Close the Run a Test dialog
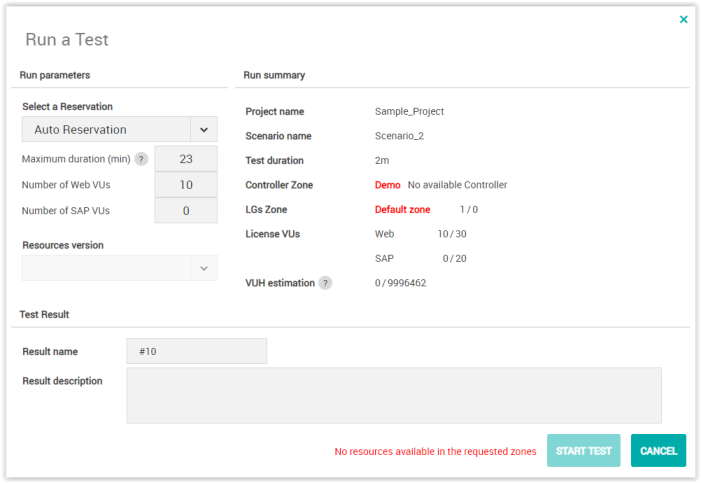This screenshot has height=483, width=701. pyautogui.click(x=684, y=19)
